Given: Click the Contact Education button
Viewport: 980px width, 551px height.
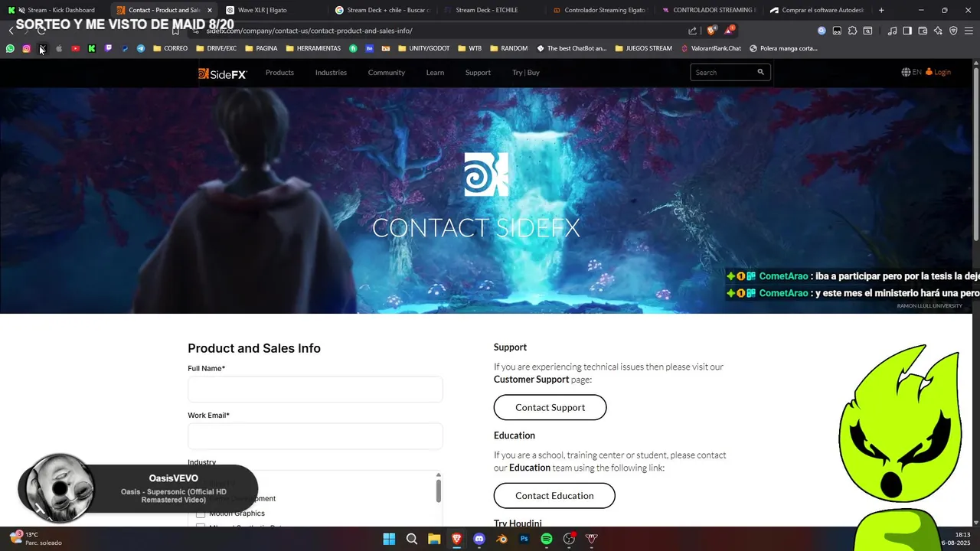Looking at the screenshot, I should (x=554, y=495).
